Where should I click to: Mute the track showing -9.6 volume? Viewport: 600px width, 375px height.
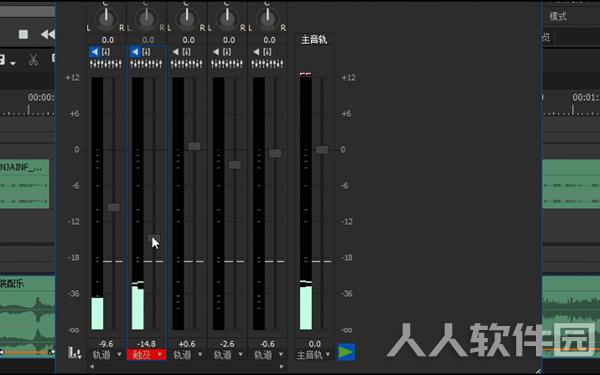coord(95,52)
